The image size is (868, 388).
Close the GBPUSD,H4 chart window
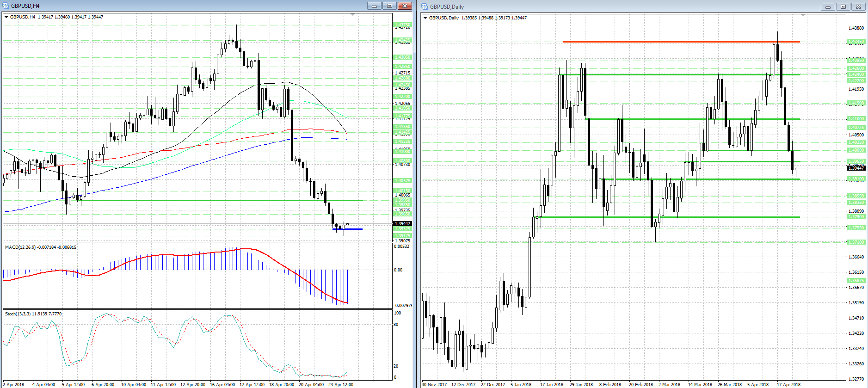pos(405,6)
